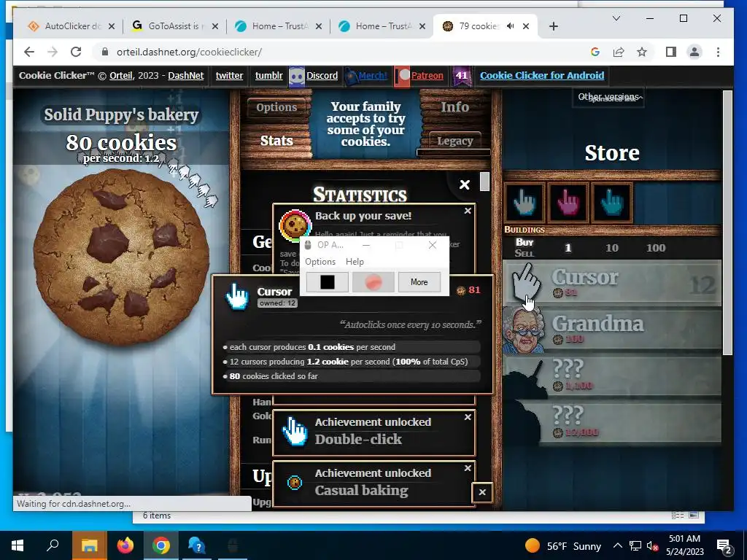The width and height of the screenshot is (747, 560).
Task: Click More in OP Auto Clicker
Action: [x=419, y=282]
